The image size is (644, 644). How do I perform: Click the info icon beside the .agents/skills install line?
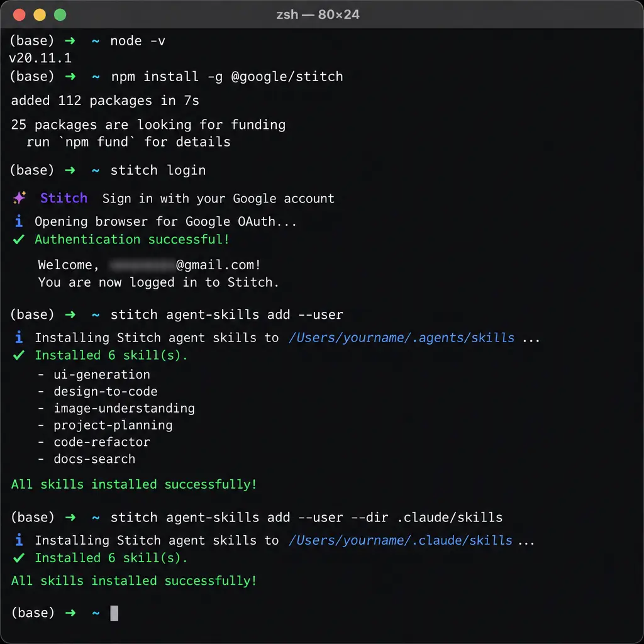tap(18, 337)
